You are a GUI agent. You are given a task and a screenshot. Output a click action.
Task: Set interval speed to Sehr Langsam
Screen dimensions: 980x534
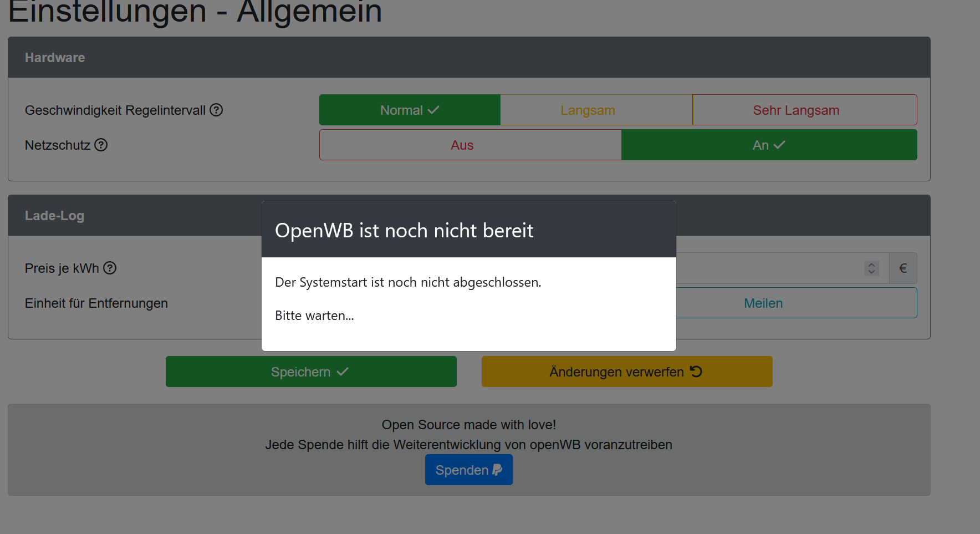click(x=805, y=110)
